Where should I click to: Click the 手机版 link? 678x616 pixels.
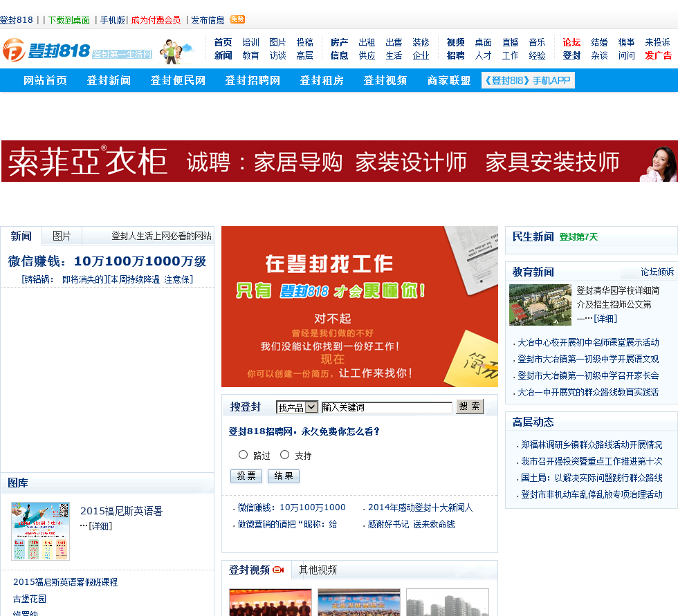point(112,20)
